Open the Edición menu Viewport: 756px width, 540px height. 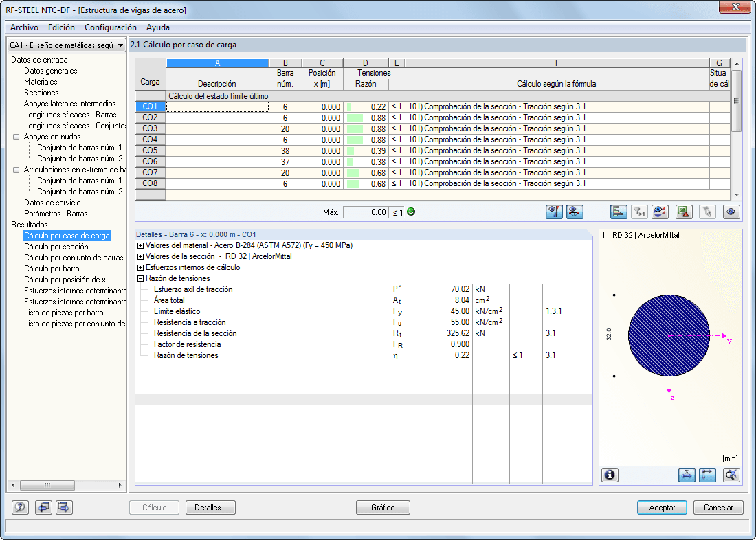[61, 27]
